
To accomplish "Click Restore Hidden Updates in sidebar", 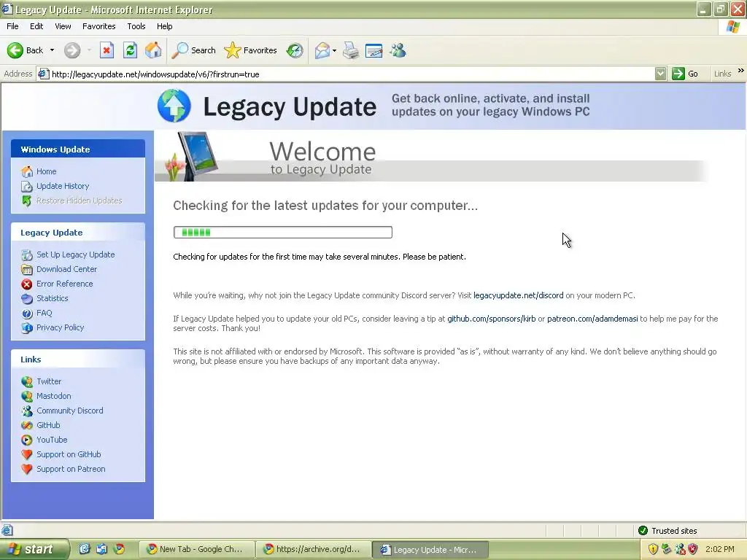I will [79, 201].
